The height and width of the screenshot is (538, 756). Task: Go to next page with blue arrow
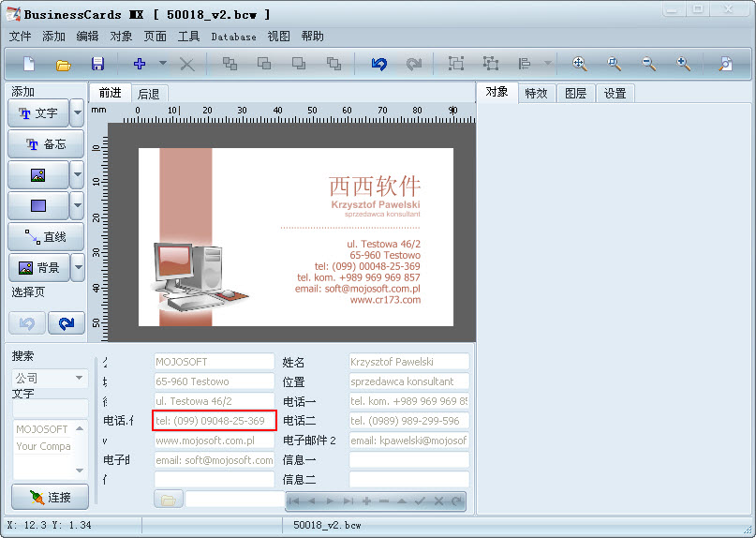pyautogui.click(x=67, y=323)
